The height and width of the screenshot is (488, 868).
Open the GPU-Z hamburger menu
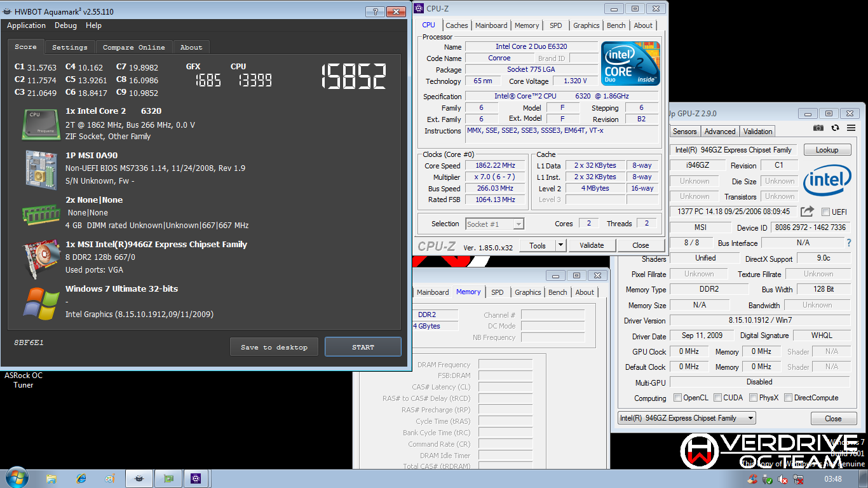(x=851, y=128)
